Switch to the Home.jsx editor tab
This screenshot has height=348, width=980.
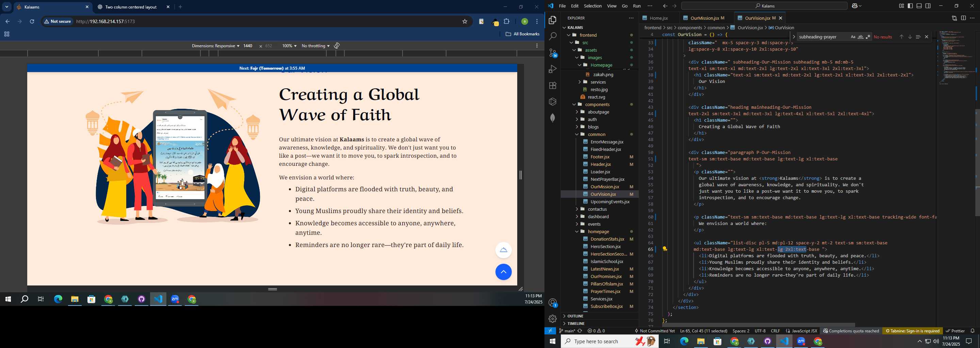[658, 18]
